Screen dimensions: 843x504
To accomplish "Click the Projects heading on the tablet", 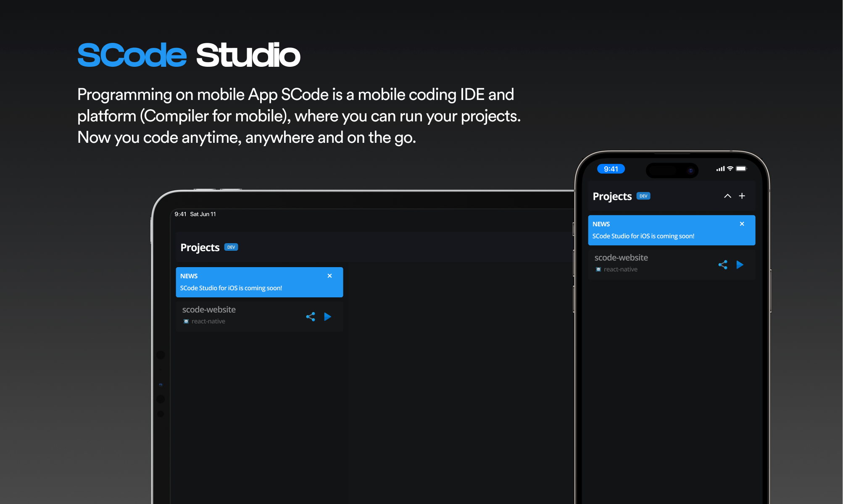I will (200, 247).
